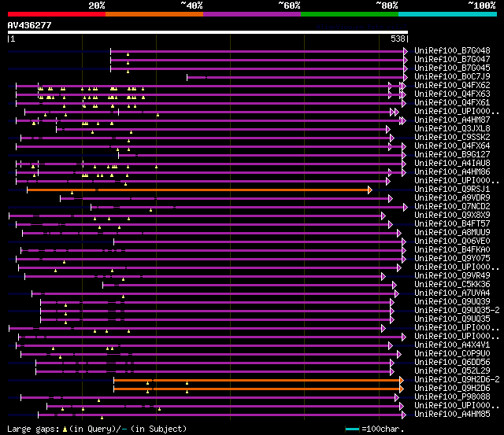Click the UniRef100_B9G127 hit name
The image size is (504, 435).
(x=452, y=155)
